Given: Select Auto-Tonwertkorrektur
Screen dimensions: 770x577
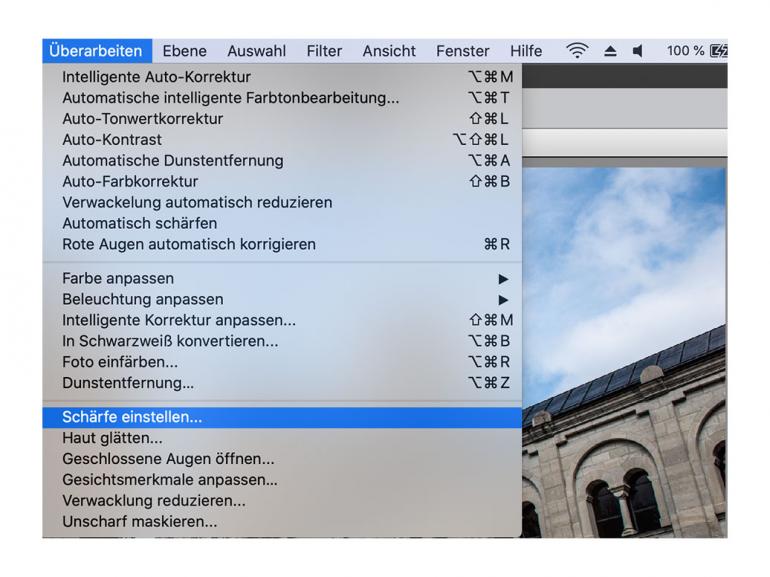Looking at the screenshot, I should pos(282,119).
